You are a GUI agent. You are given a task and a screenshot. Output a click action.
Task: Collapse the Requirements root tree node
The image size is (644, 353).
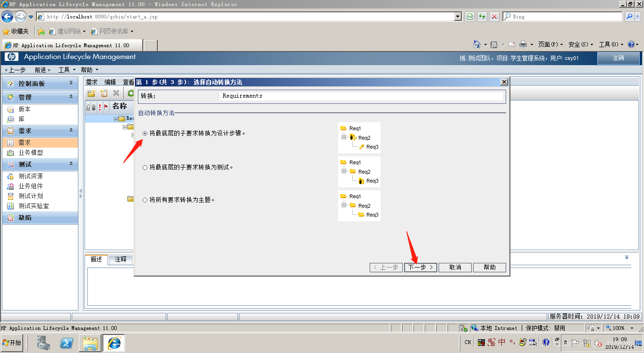click(116, 118)
